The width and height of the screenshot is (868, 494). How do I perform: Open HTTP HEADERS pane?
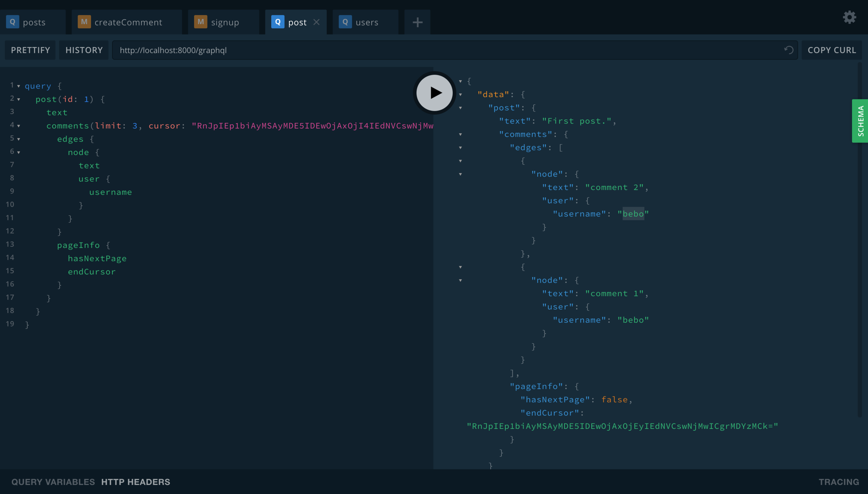click(x=136, y=482)
